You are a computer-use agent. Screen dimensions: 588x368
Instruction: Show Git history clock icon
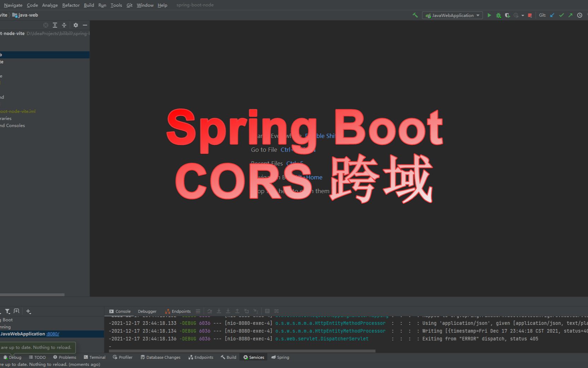coord(580,15)
